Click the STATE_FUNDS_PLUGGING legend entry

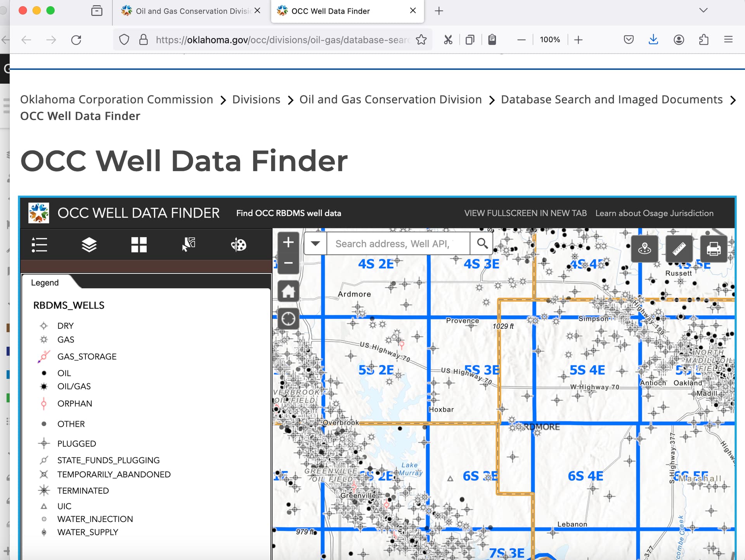(x=108, y=460)
